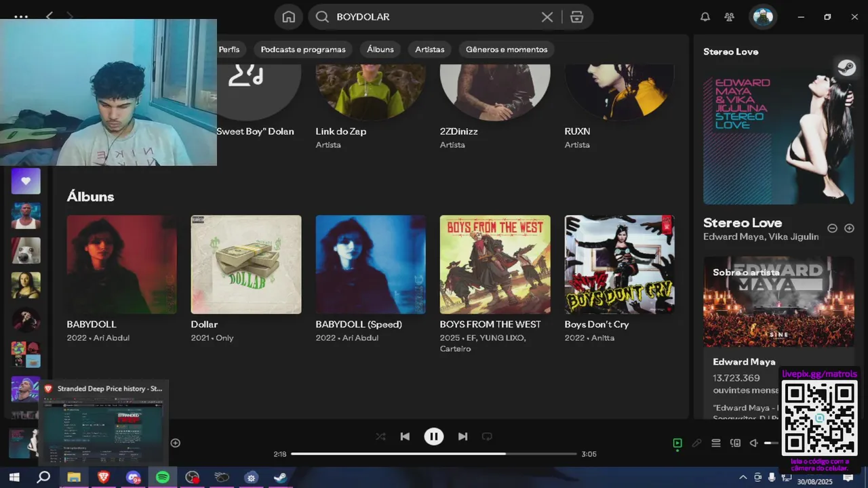868x488 pixels.
Task: Open Edward Maya, Vika Jigulina artist link
Action: pyautogui.click(x=761, y=237)
